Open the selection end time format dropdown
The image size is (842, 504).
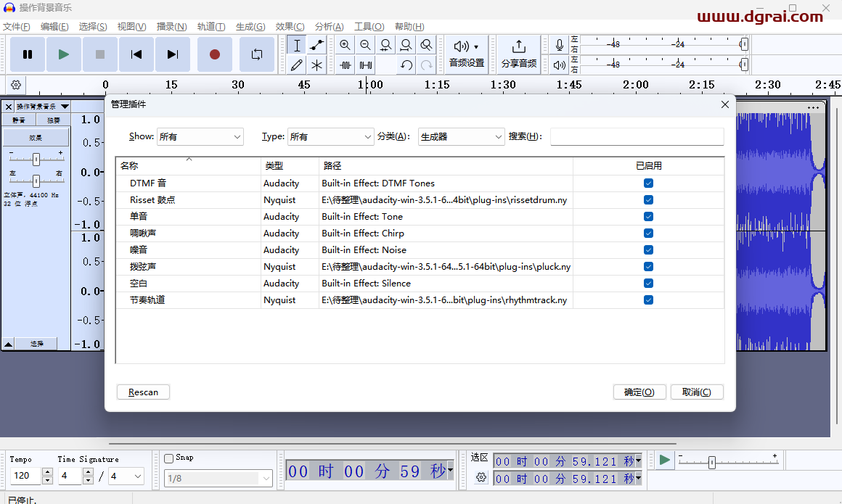(638, 478)
